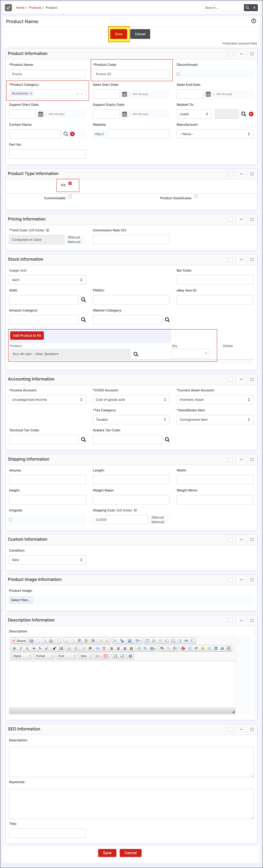The width and height of the screenshot is (263, 868).
Task: Click the top Cancel button
Action: click(140, 34)
